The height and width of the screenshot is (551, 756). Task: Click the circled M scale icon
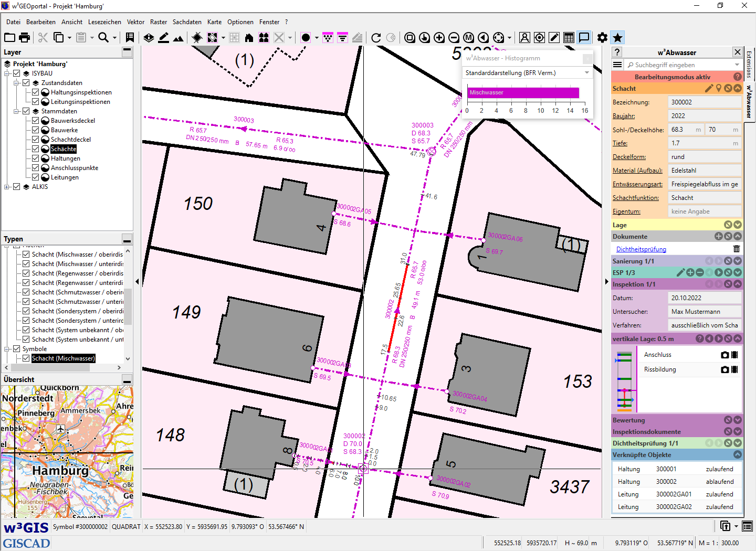(469, 37)
